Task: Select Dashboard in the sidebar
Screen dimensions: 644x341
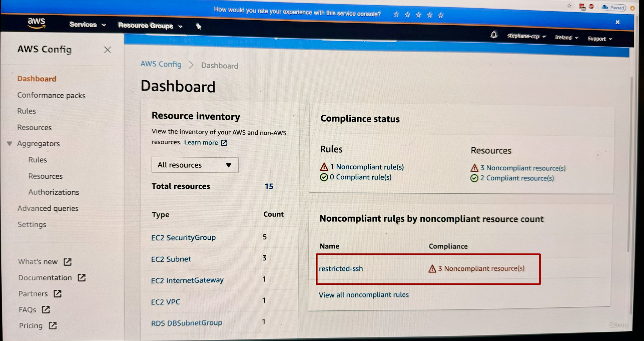Action: (x=37, y=79)
